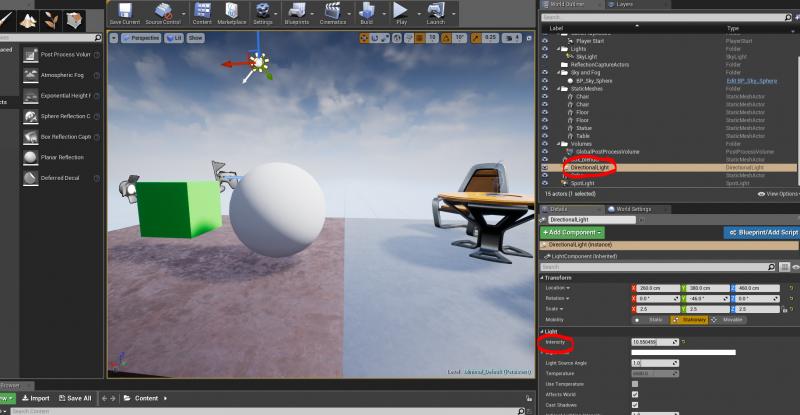This screenshot has width=800, height=415.
Task: Select Box Reflection Capture item
Action: tap(61, 137)
